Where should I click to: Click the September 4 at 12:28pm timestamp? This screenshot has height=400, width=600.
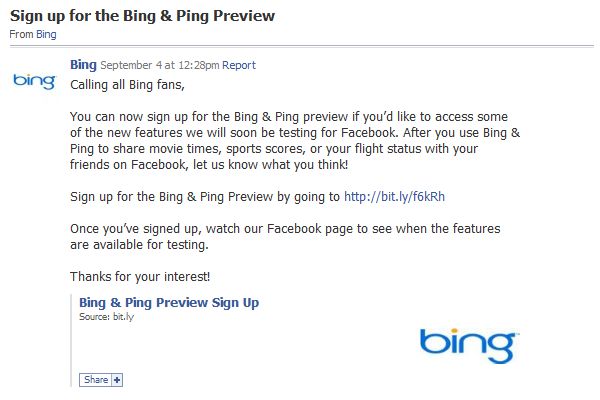[160, 65]
